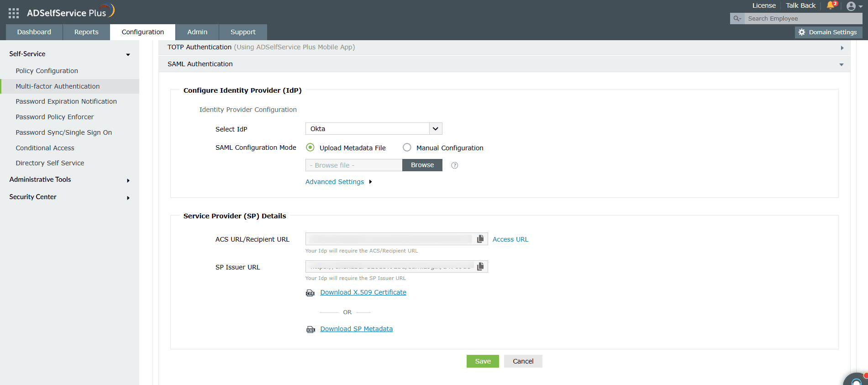
Task: Open the apps grid icon
Action: pos(14,13)
